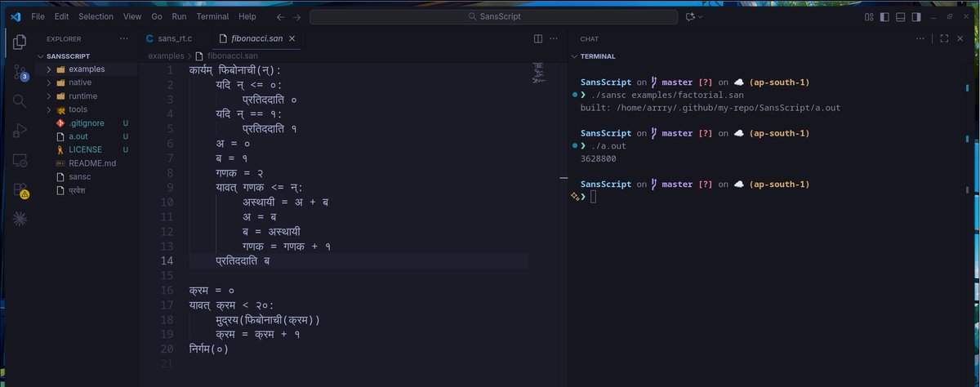Go forward with the right navigation arrow

coord(296,16)
